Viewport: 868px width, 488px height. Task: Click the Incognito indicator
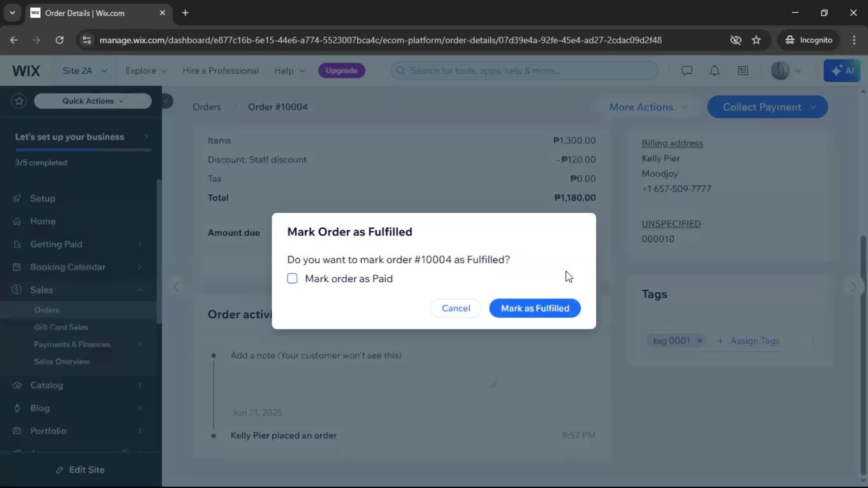click(x=809, y=40)
